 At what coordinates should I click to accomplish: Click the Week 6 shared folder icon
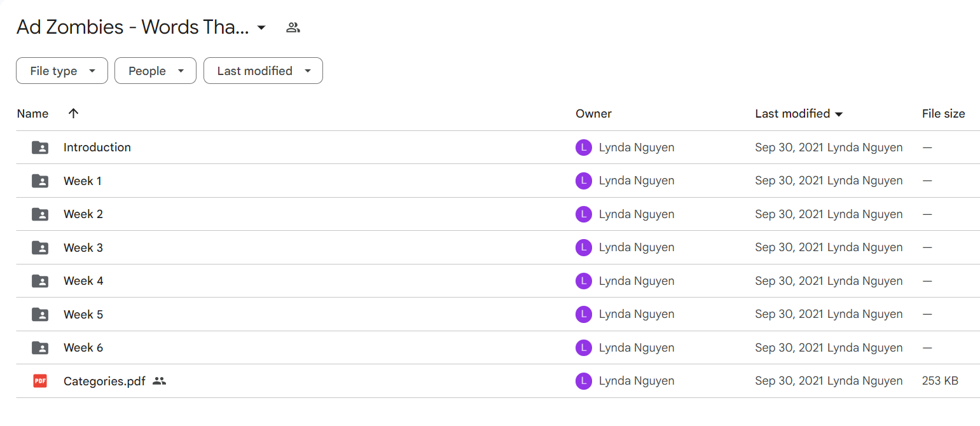[40, 348]
